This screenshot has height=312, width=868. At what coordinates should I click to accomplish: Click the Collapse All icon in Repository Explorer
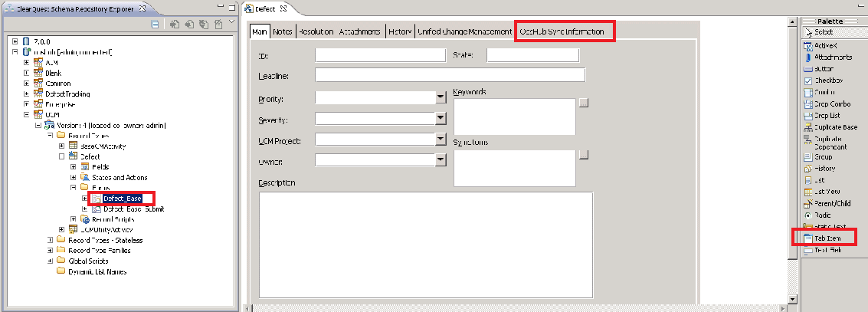[155, 25]
